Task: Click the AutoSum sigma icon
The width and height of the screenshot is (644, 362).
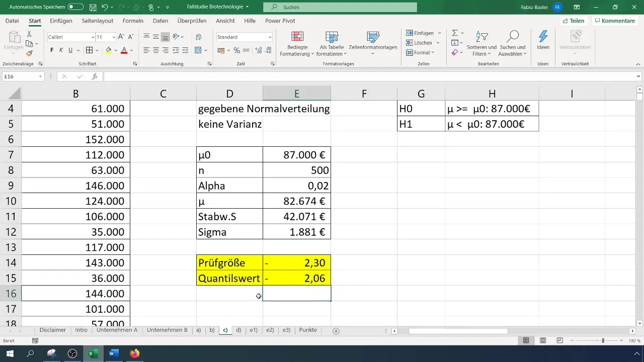Action: click(x=455, y=33)
